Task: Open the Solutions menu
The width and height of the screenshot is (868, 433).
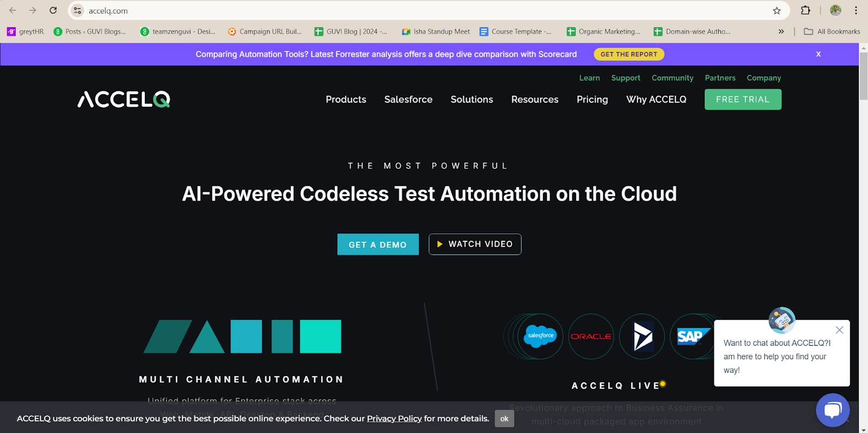Action: [x=472, y=99]
